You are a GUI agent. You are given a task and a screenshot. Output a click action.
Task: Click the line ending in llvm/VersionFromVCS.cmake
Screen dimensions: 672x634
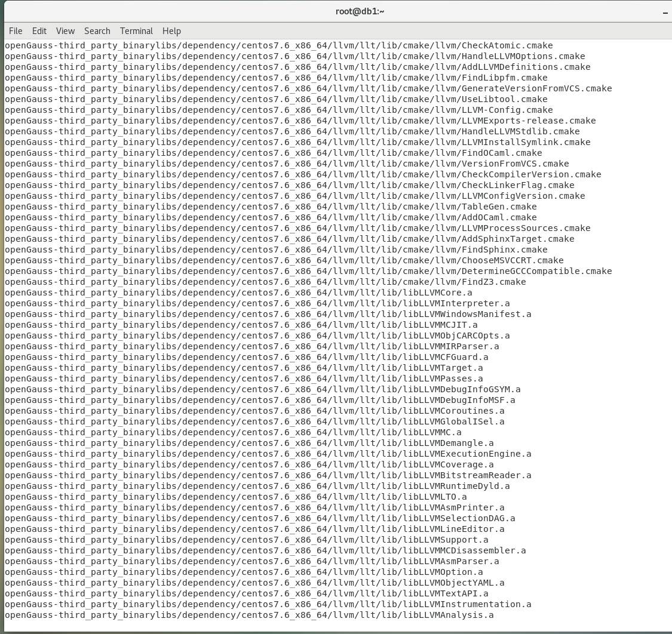point(287,164)
